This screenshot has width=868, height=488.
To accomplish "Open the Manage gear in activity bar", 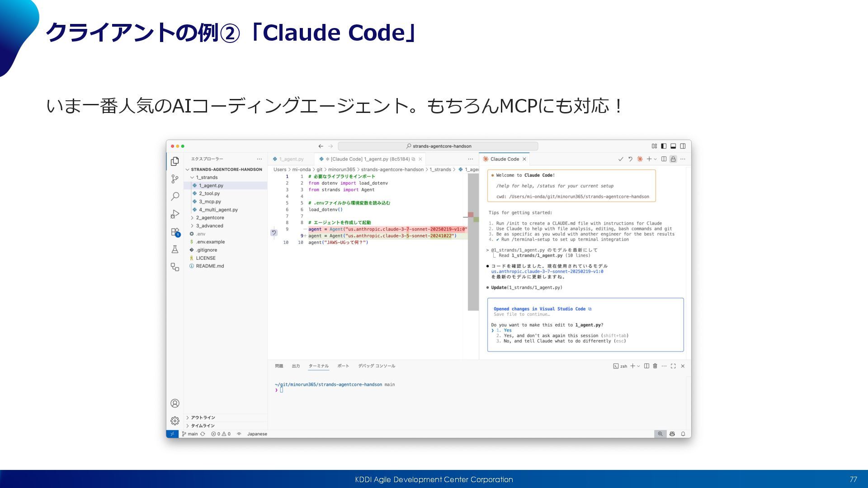I will [175, 421].
